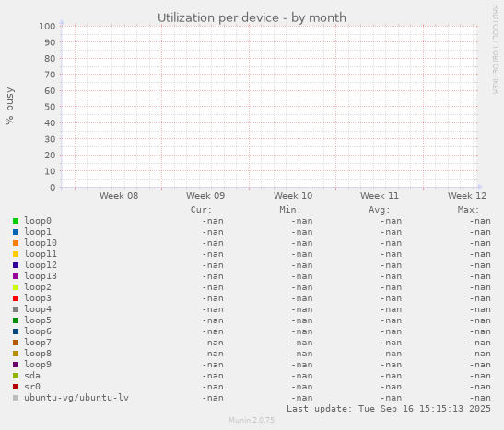Click the 100 value on y-axis
The image size is (504, 430).
coord(47,27)
